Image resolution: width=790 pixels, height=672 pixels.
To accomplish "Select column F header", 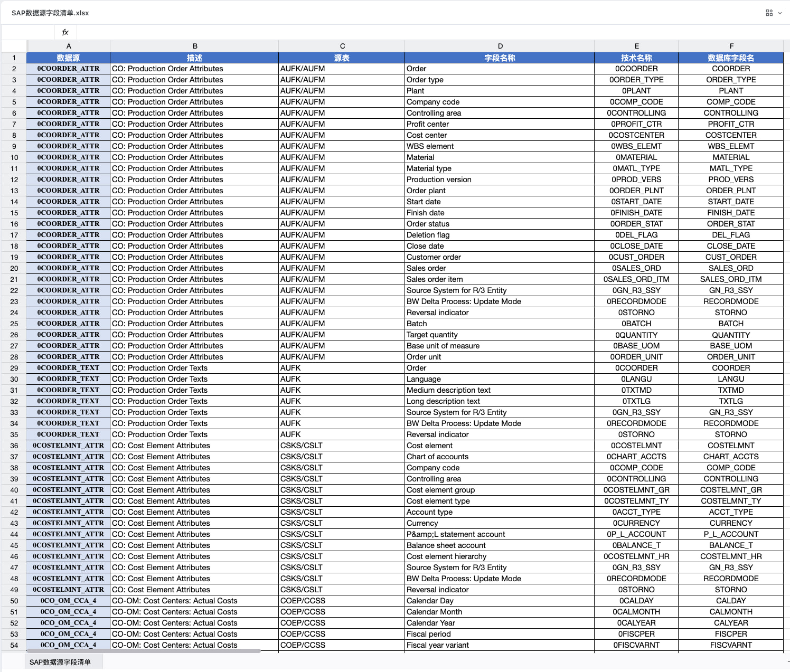I will [x=731, y=46].
